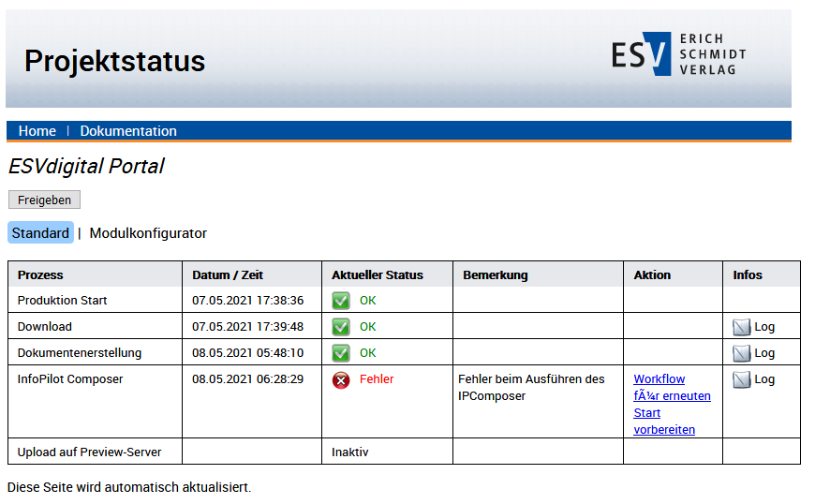Click green OK checkmark in Download row
Screen dimensions: 815x504
[341, 327]
